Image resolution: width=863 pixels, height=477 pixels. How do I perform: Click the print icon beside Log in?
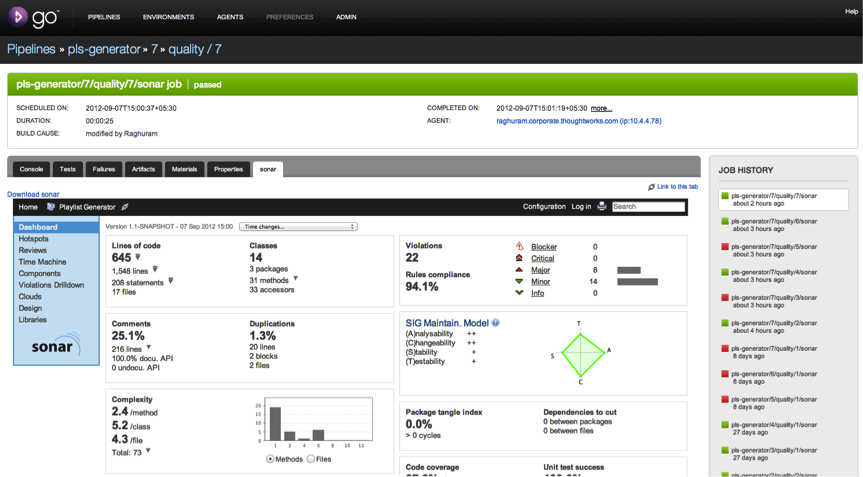click(602, 207)
